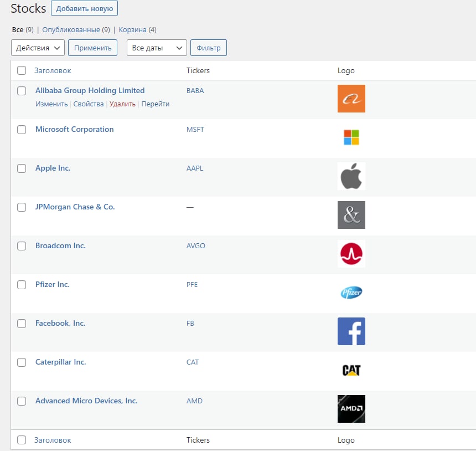Check the Broadcom Inc. row checkbox

click(x=22, y=246)
